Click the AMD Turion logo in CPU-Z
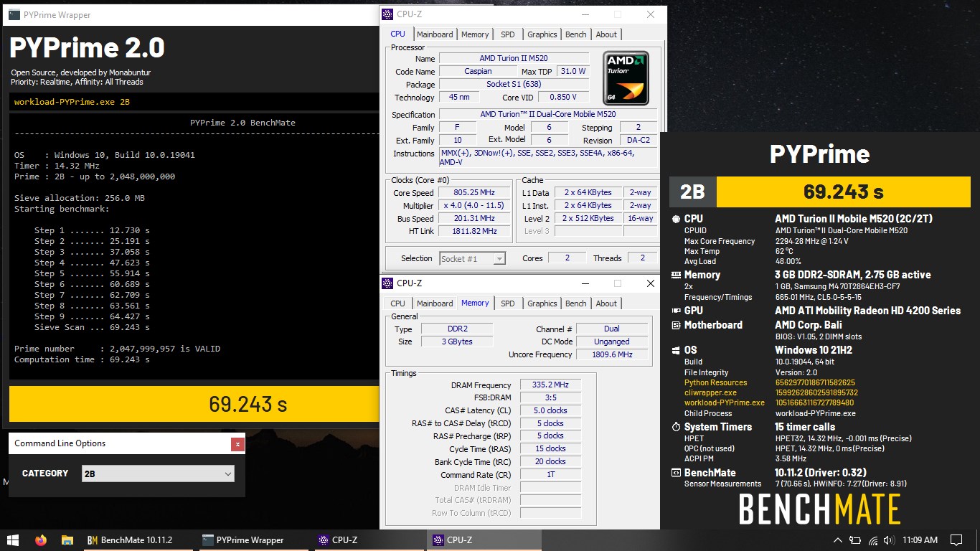The height and width of the screenshot is (551, 980). pyautogui.click(x=626, y=77)
